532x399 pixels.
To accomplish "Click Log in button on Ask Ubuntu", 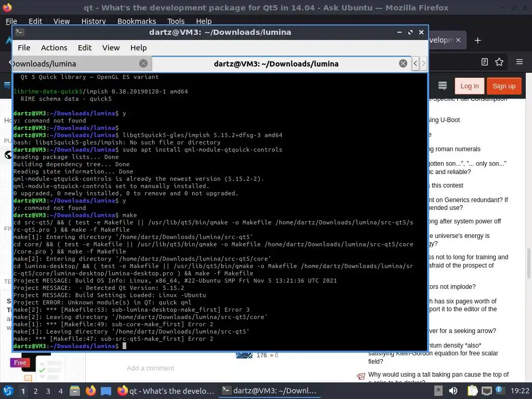I will tap(469, 86).
